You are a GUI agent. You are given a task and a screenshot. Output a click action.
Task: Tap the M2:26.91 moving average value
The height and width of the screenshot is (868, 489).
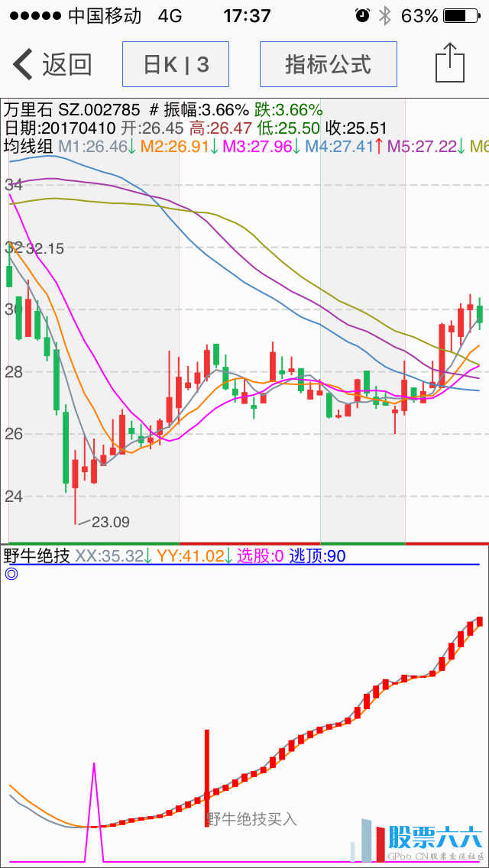[x=180, y=147]
